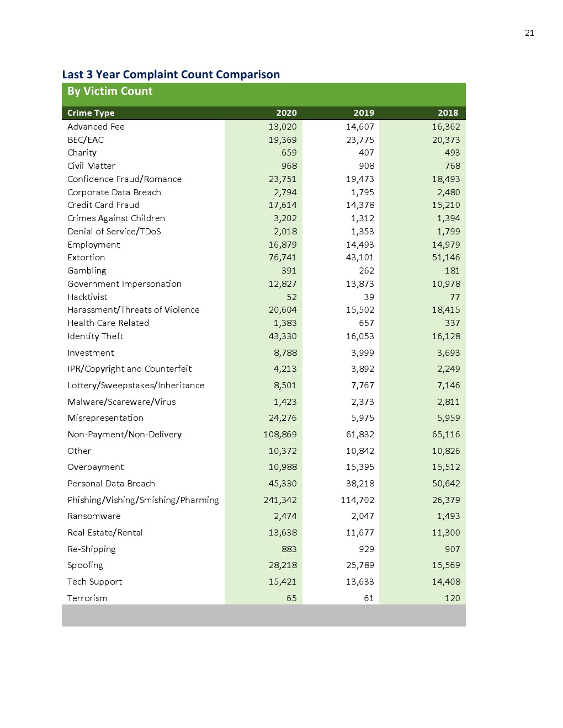Click the 'Crime Type' column header
The height and width of the screenshot is (728, 563).
[91, 113]
